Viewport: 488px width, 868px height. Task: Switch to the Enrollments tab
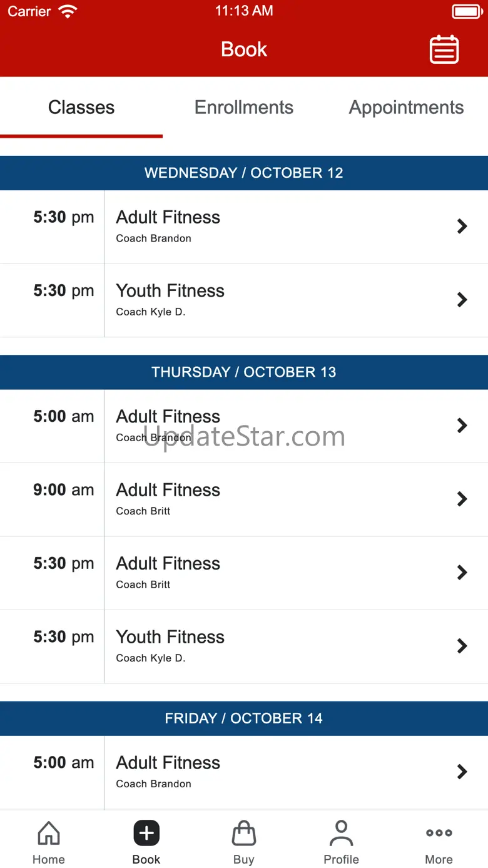coord(244,108)
